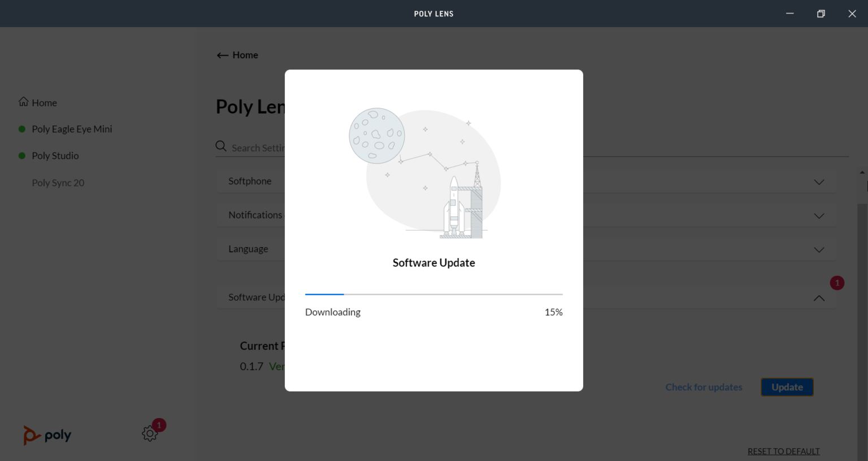Select Poly Eagle Eye Mini device
The height and width of the screenshot is (461, 868).
(x=72, y=129)
